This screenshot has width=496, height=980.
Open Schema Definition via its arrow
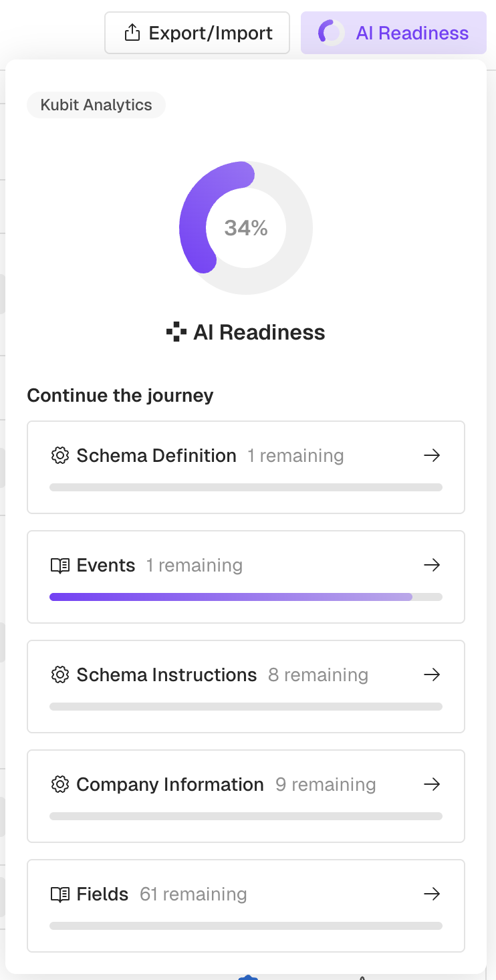[432, 456]
